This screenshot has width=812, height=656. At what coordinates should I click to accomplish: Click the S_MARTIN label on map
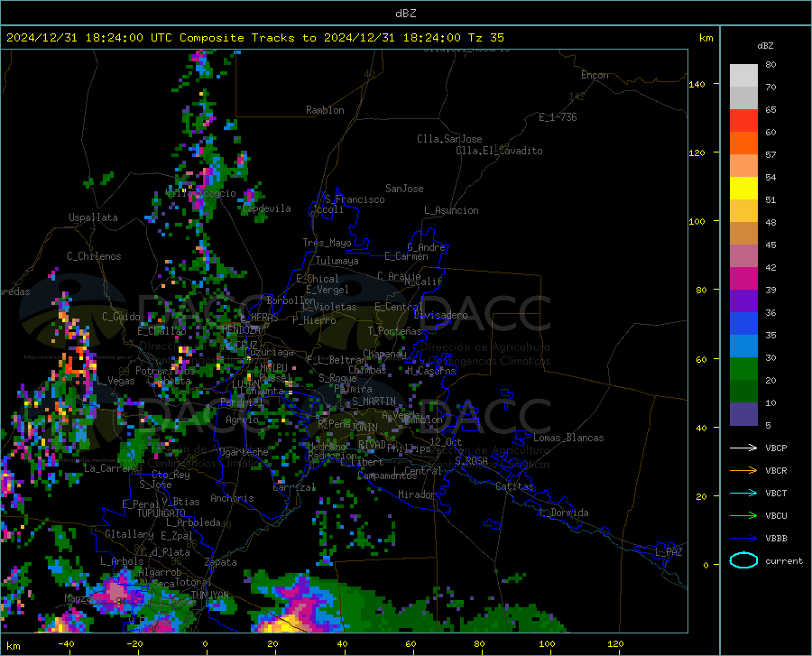pyautogui.click(x=374, y=402)
